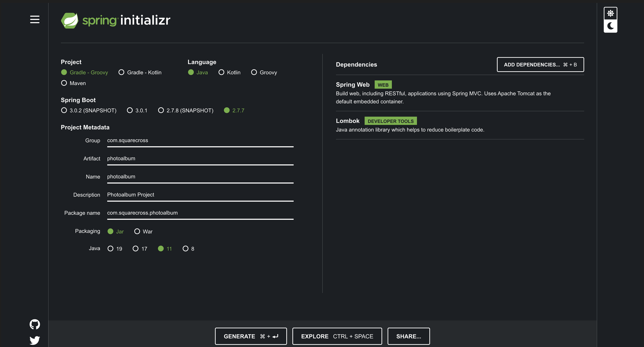
Task: Click the WEB category tag
Action: tap(383, 85)
